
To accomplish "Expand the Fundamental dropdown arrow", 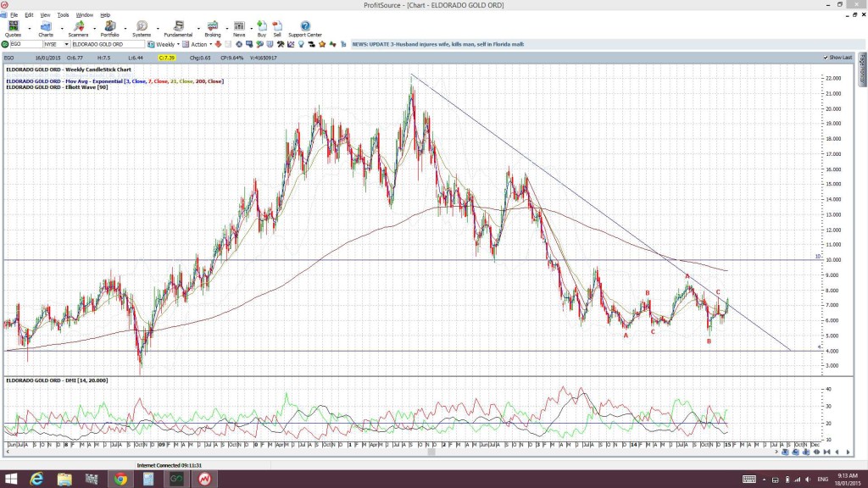I will pyautogui.click(x=198, y=29).
